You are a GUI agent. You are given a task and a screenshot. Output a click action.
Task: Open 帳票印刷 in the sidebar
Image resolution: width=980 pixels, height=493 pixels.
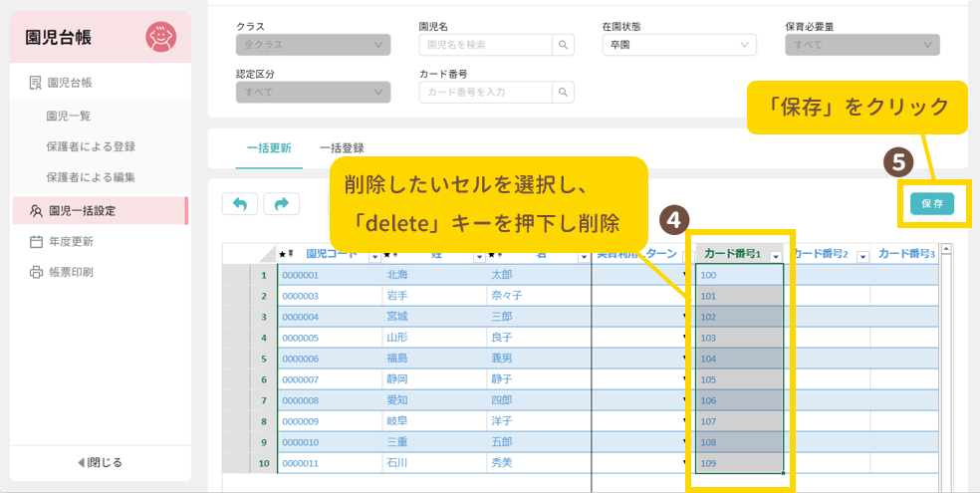pos(70,272)
